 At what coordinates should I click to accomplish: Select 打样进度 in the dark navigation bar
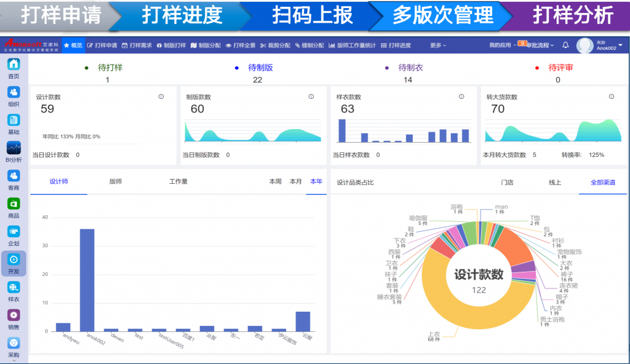click(396, 45)
